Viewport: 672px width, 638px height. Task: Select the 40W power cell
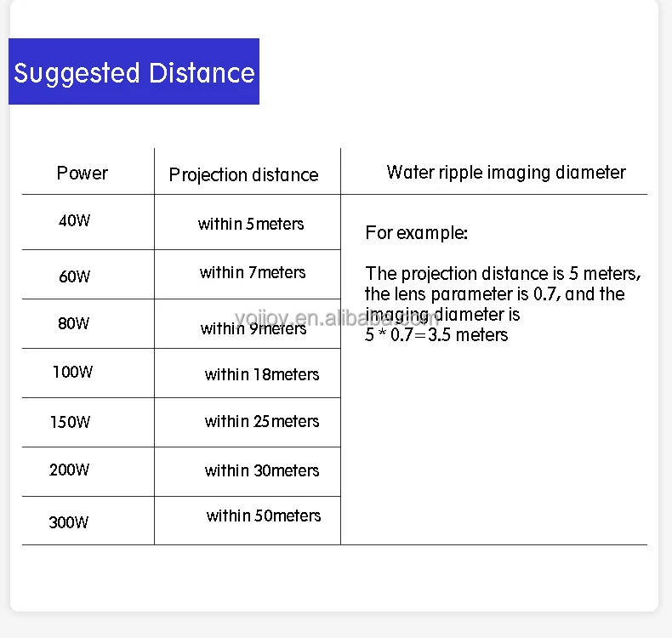pyautogui.click(x=74, y=221)
